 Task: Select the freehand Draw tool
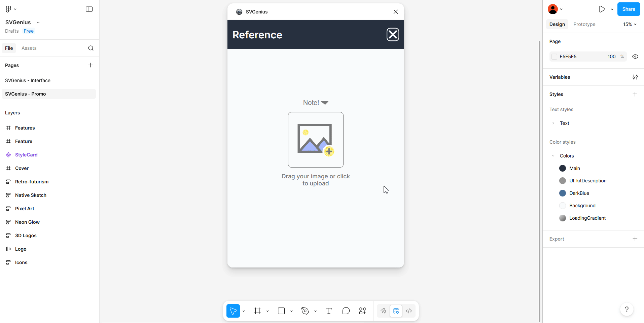(x=383, y=311)
